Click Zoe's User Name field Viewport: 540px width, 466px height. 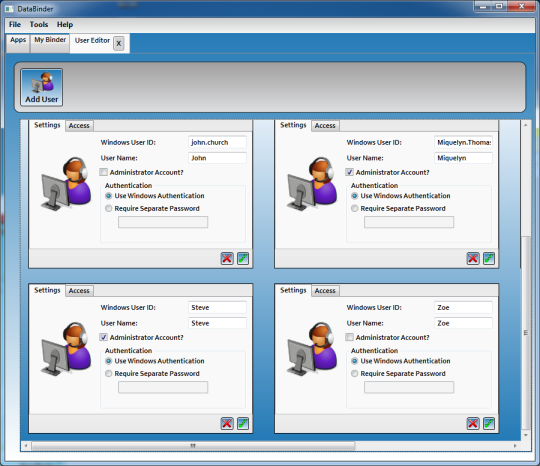(x=463, y=323)
